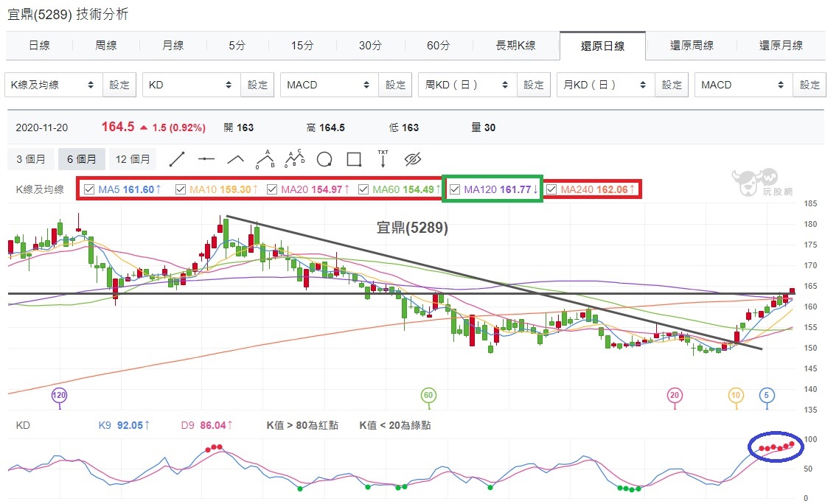839x504 pixels.
Task: Click the 宜鼎(5289) 技術分析 heading
Action: point(68,14)
